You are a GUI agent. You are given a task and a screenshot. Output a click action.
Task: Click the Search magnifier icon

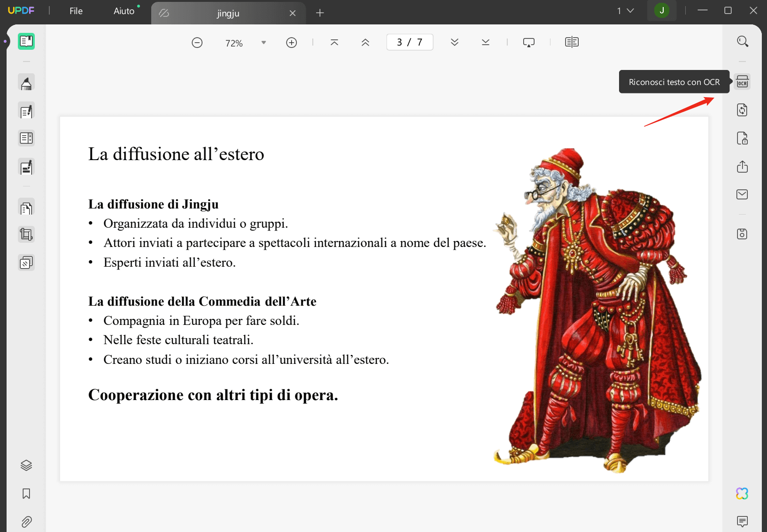[742, 41]
